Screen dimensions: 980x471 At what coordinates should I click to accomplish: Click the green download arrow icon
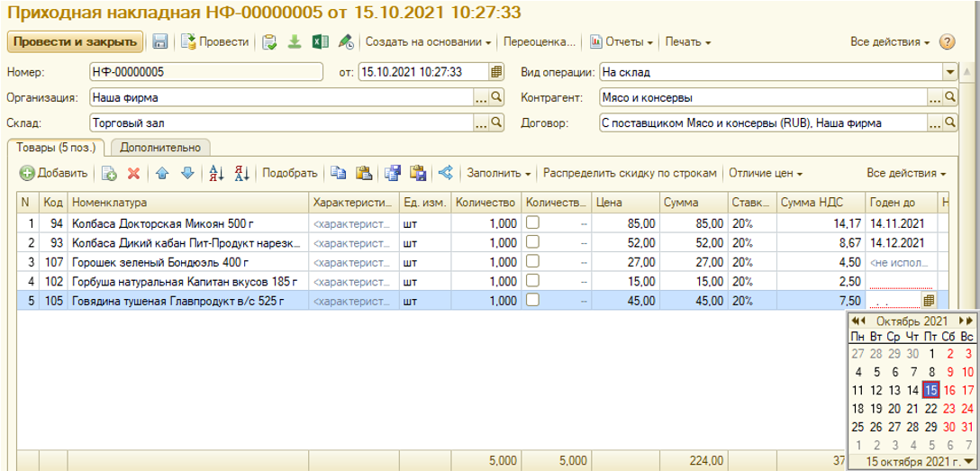[295, 42]
